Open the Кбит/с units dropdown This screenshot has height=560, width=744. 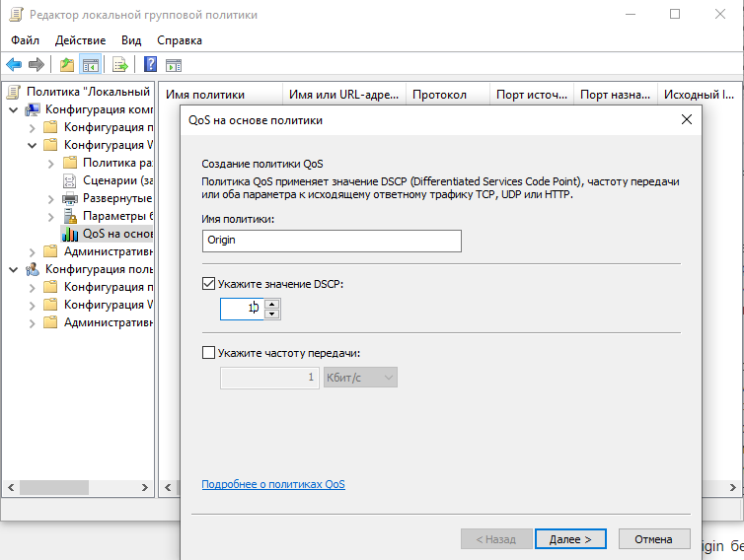pyautogui.click(x=360, y=378)
